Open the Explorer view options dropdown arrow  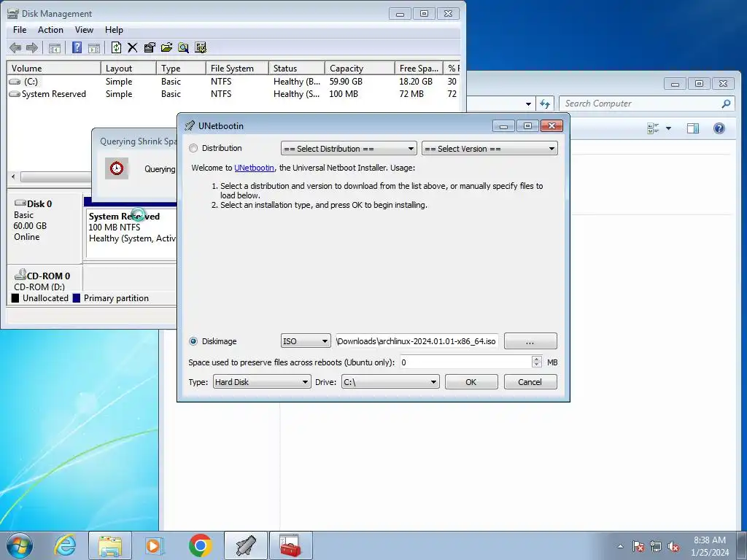coord(668,128)
